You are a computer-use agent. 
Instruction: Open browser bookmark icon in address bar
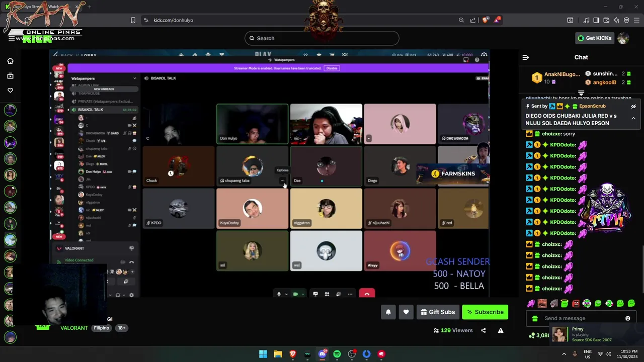pyautogui.click(x=133, y=20)
